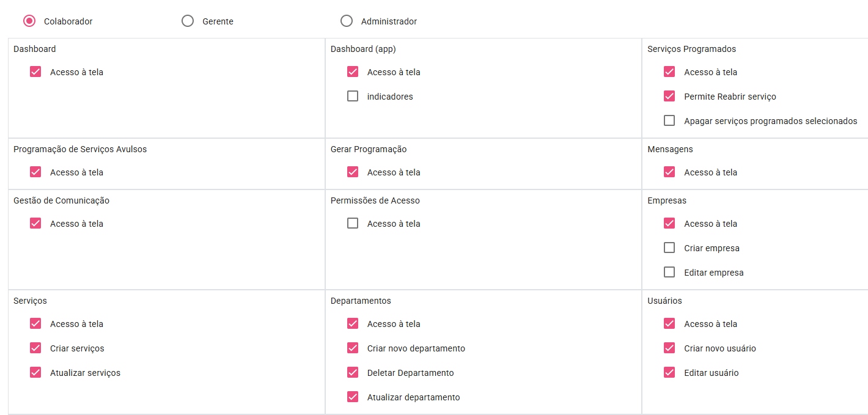Screen dimensions: 868x415
Task: Uncheck Acesso à tela under Dashboard
Action: click(x=35, y=72)
